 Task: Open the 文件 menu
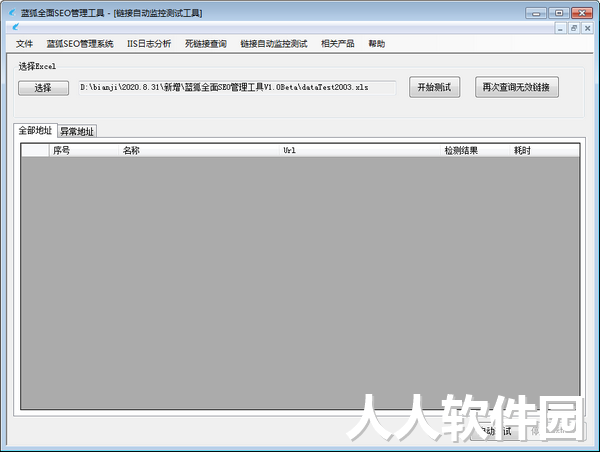[24, 44]
